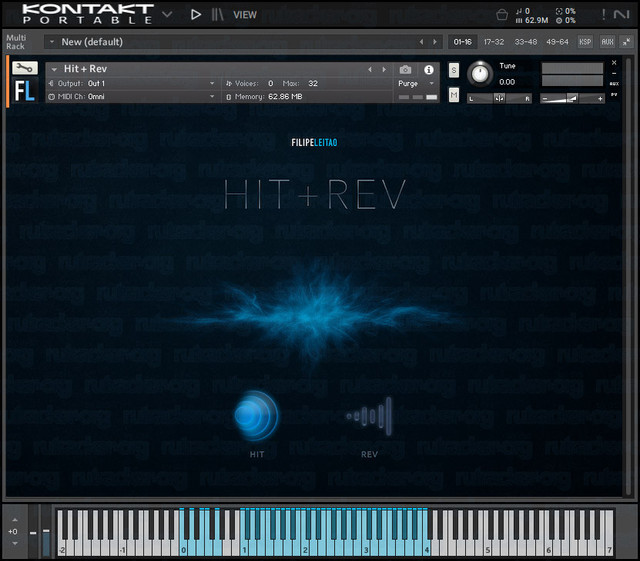Open instrument edit mode wrench icon
Viewport: 640px width, 561px height.
point(25,68)
